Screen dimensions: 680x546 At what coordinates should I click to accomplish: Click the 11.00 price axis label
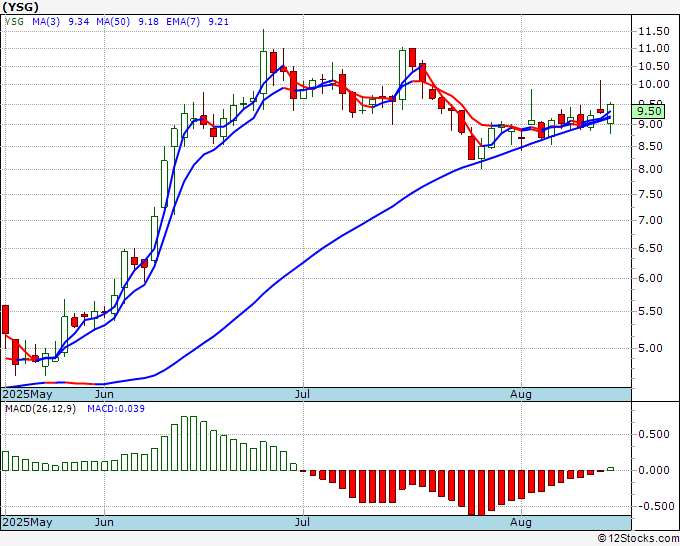coord(654,48)
